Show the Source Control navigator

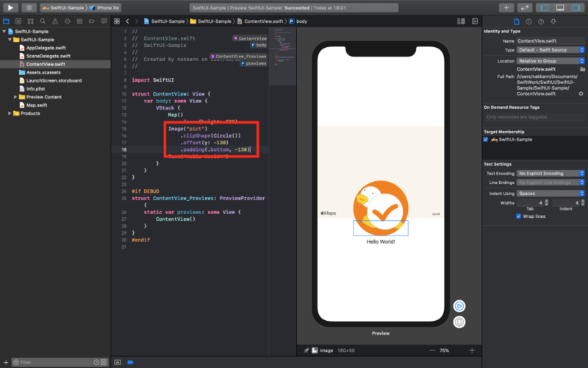coord(18,21)
